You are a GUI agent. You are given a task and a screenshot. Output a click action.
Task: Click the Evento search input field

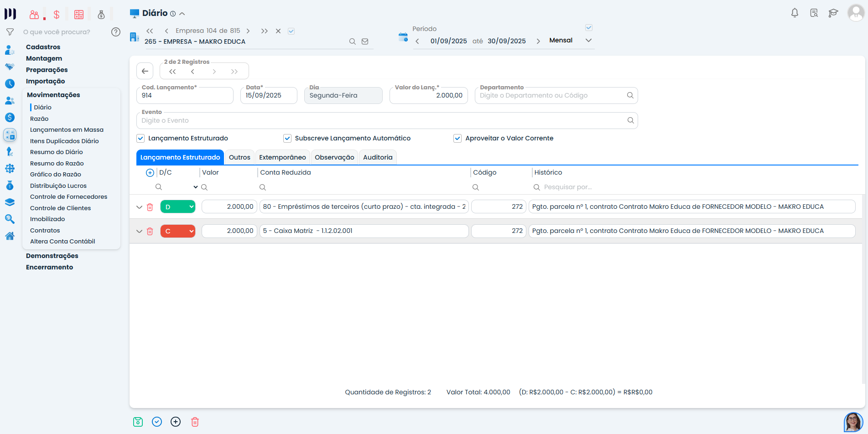(382, 121)
